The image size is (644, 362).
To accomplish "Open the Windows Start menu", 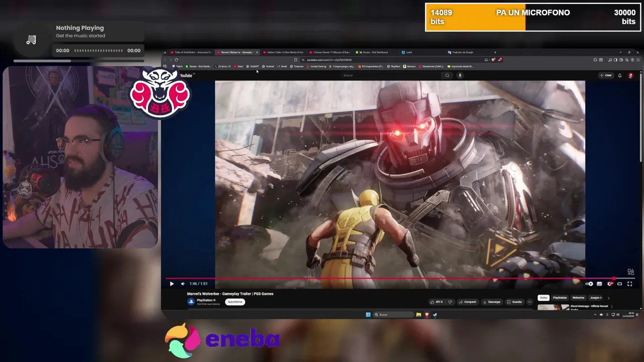I will 368,315.
